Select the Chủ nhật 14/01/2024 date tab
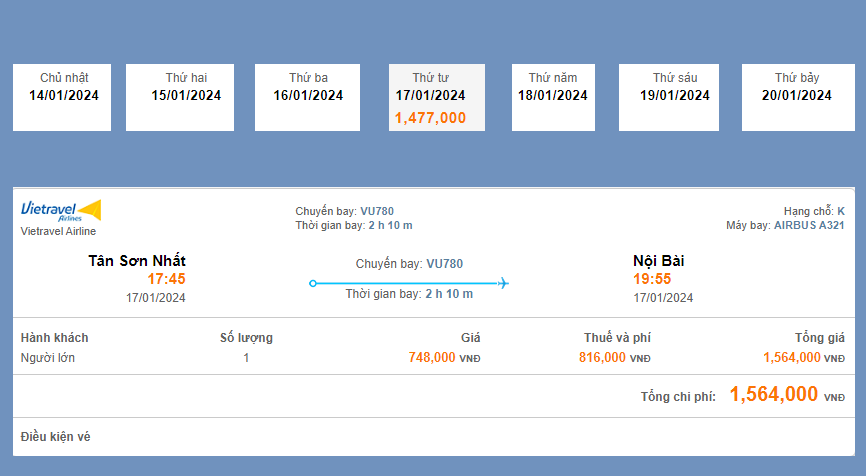Viewport: 866px width, 476px height. click(64, 97)
